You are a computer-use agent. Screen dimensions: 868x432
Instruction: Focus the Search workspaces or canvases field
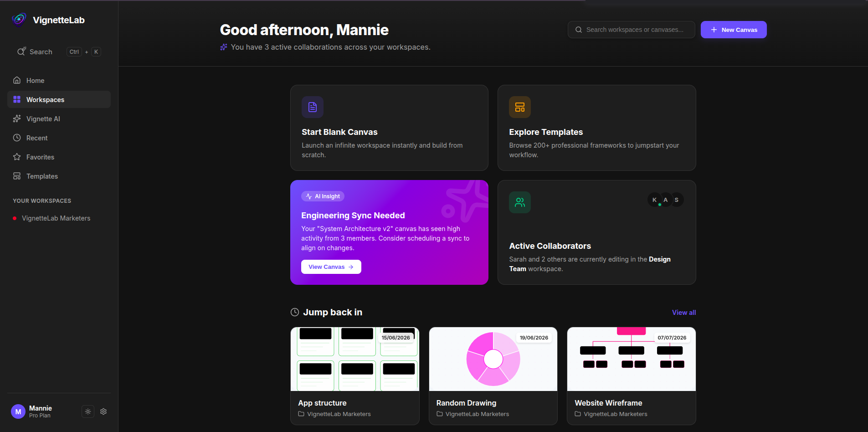point(632,30)
